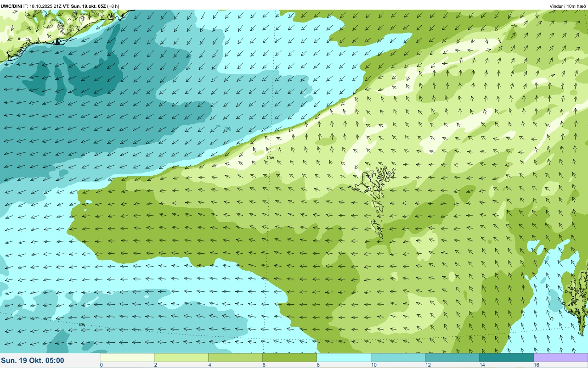
Task: Click the purple above-16 legend swatch
Action: coord(560,357)
